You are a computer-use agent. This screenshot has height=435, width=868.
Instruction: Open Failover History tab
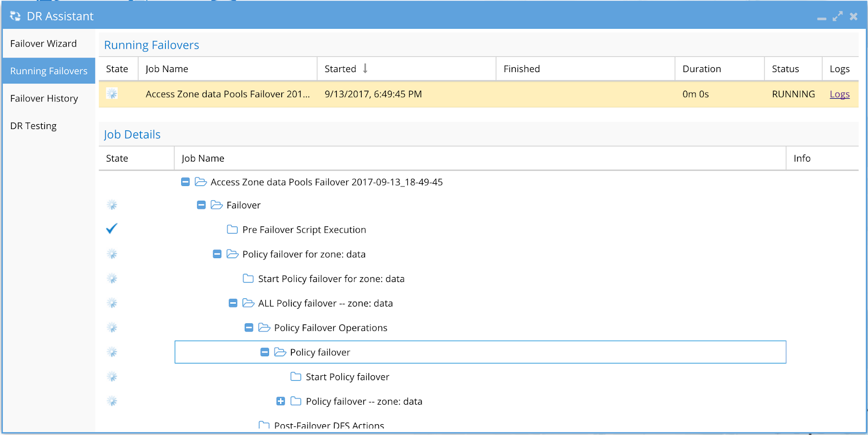(x=49, y=98)
